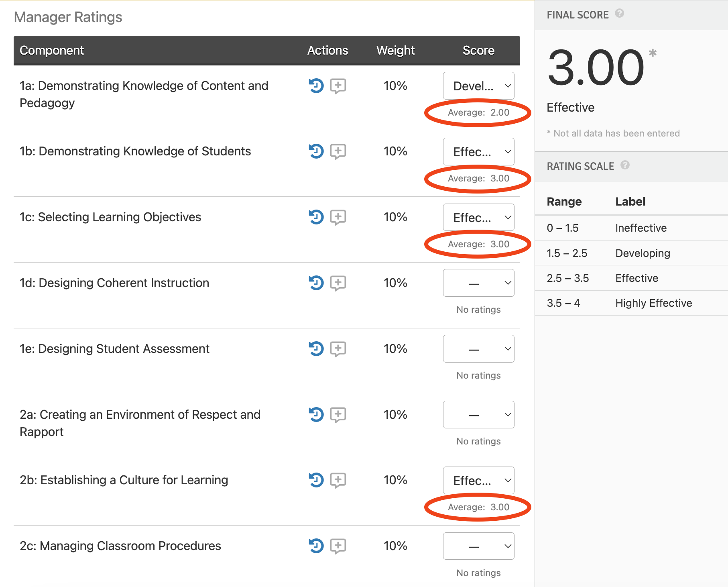Click the Weight column header
Image resolution: width=728 pixels, height=587 pixels.
coord(395,51)
